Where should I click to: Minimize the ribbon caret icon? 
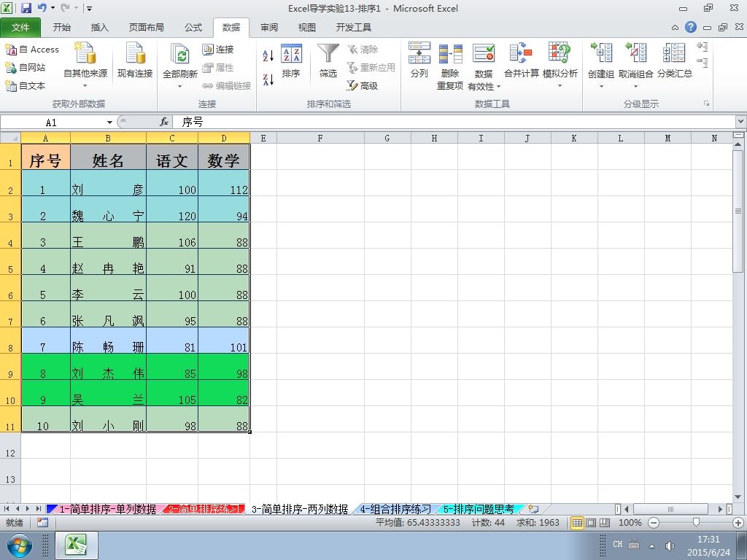pyautogui.click(x=675, y=28)
